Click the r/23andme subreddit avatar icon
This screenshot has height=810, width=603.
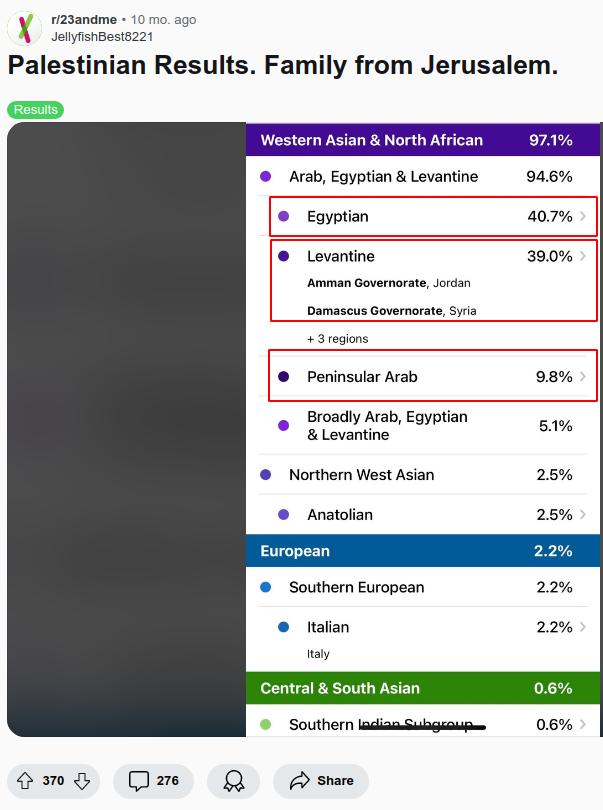click(25, 28)
